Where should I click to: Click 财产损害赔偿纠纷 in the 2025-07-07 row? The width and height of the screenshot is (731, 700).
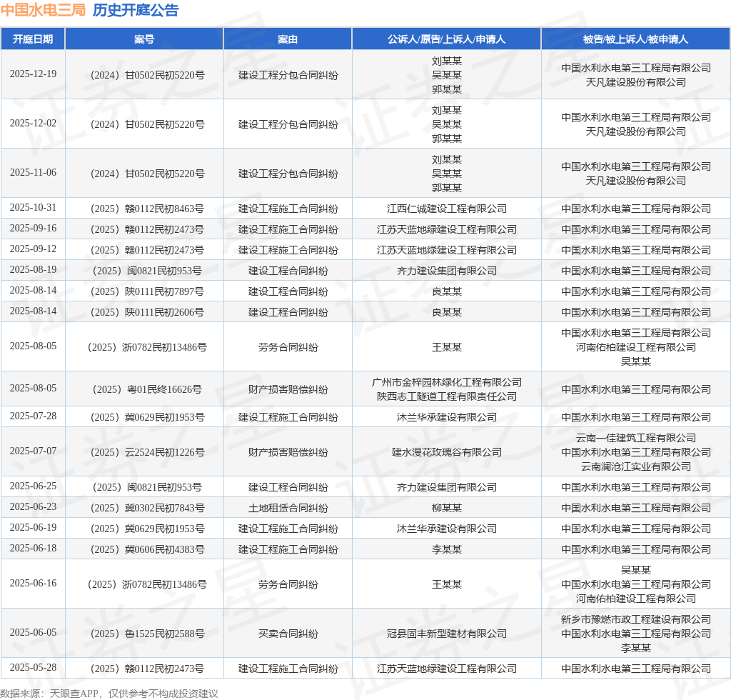click(x=288, y=452)
